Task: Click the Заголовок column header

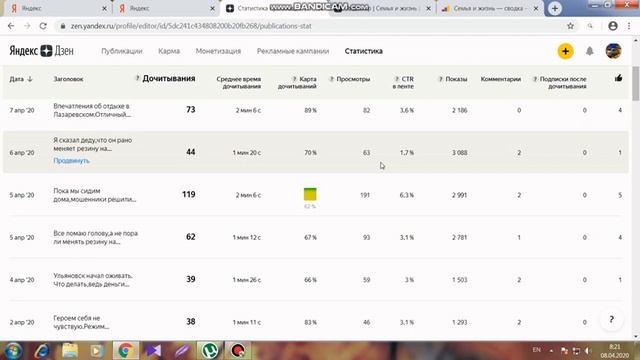Action: click(68, 79)
